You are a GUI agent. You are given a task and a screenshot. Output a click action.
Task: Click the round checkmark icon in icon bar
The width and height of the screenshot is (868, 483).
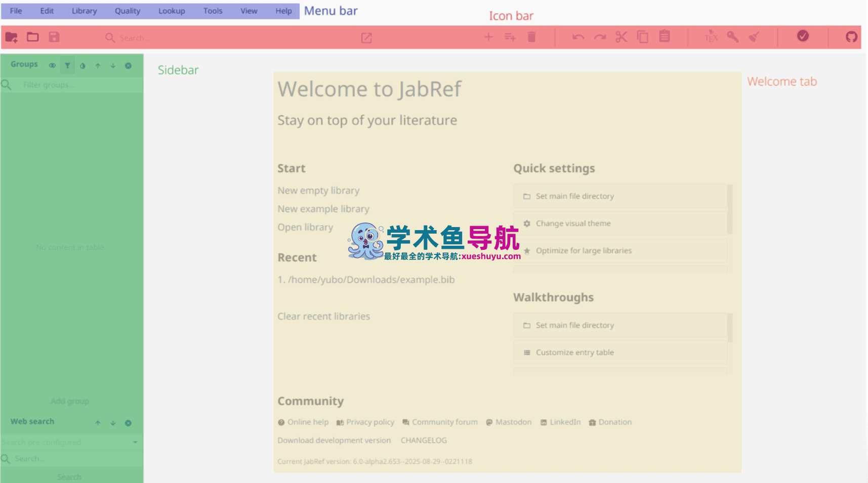coord(803,36)
